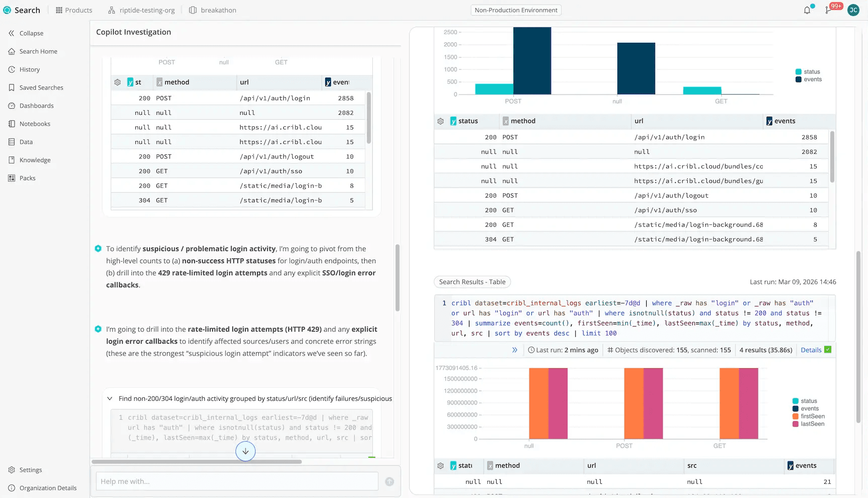
Task: Open Search Home from the sidebar
Action: [x=38, y=51]
